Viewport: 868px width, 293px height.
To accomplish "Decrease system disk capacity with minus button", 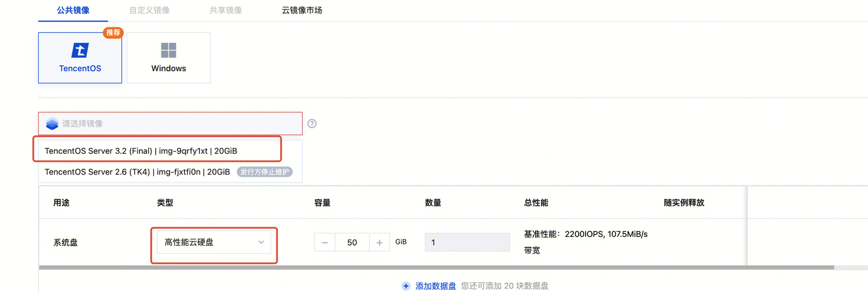I will [325, 243].
